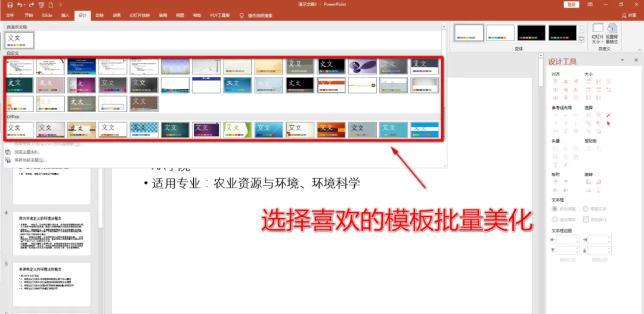Open the customize quick access toolbar dropdown
Screen dimensions: 644x314
(61, 5)
